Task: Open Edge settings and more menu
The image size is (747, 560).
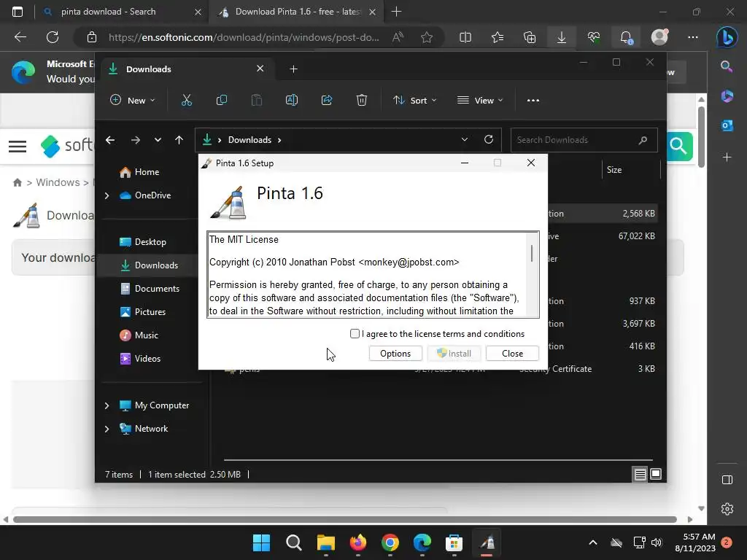Action: point(693,37)
